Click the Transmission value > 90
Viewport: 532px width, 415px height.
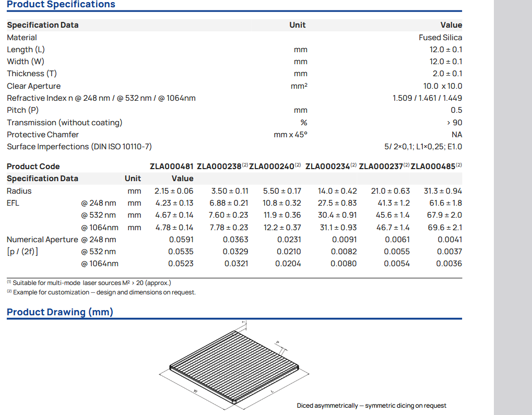click(454, 123)
